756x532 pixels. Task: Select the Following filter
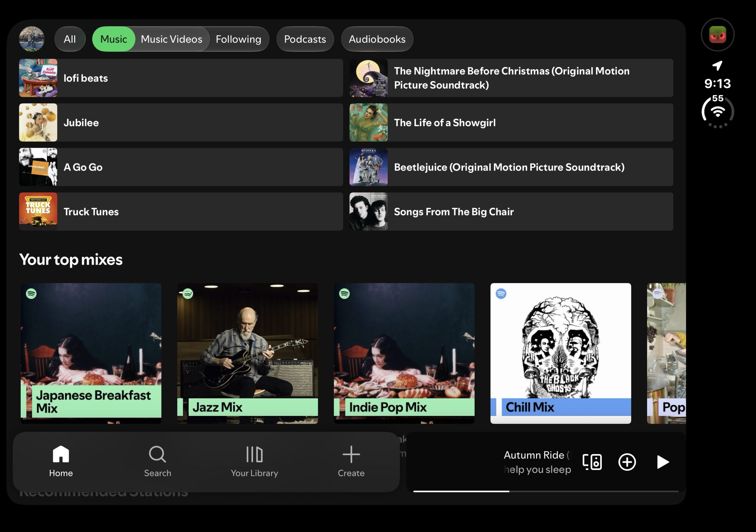pyautogui.click(x=238, y=39)
